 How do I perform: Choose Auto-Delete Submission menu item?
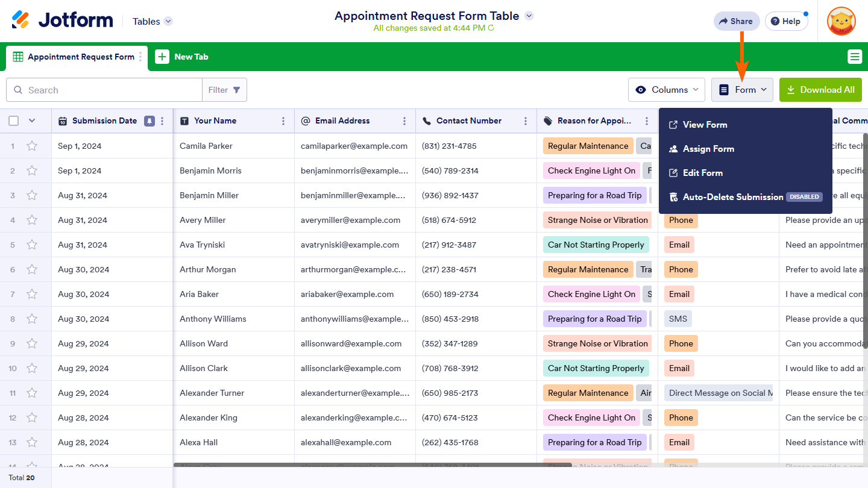point(732,197)
